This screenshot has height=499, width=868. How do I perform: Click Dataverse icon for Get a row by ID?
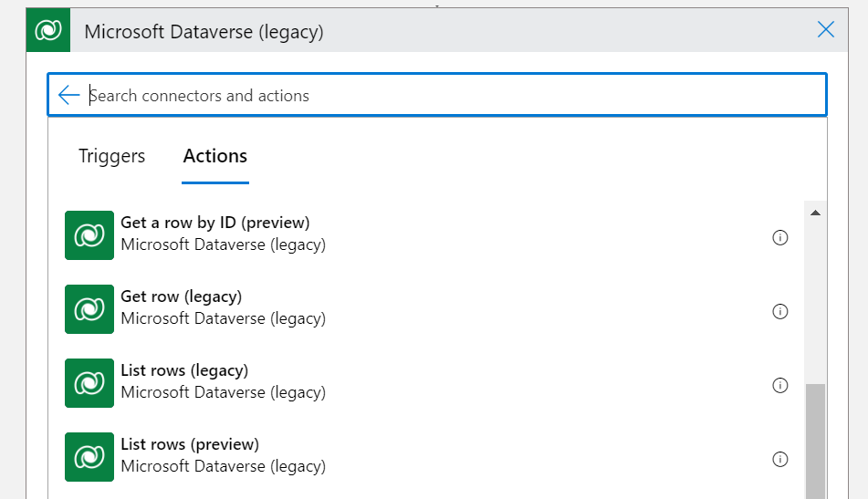[x=89, y=235]
